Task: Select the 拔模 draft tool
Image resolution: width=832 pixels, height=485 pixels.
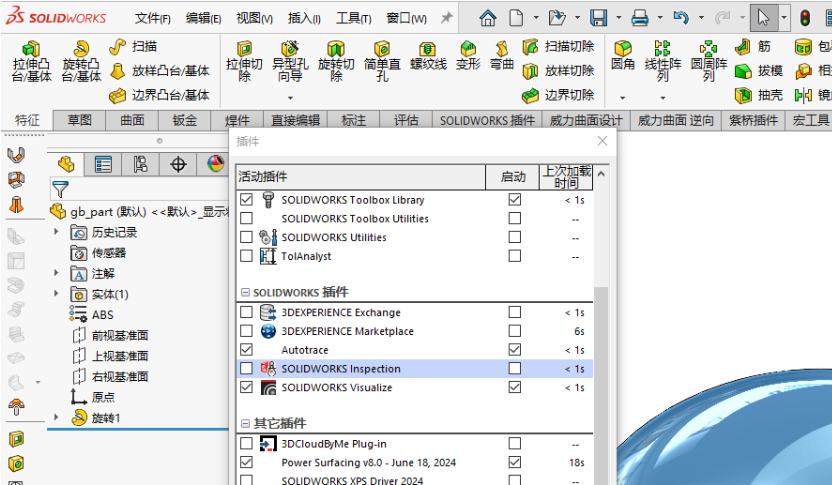Action: click(x=759, y=71)
